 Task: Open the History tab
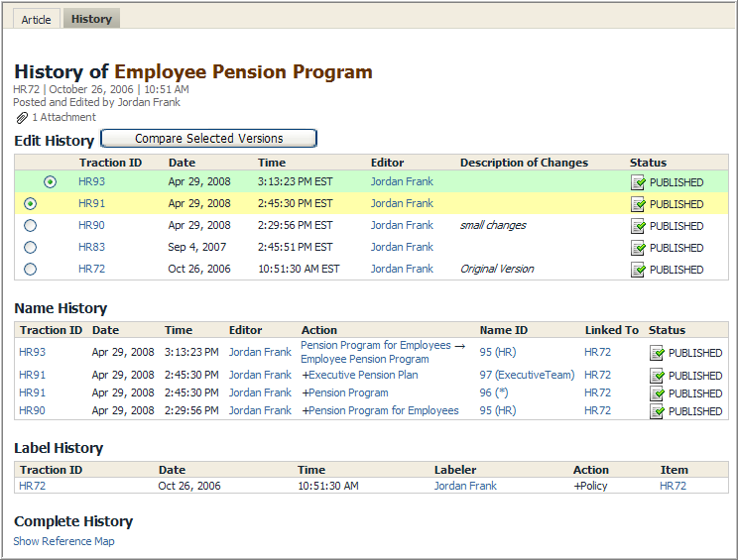91,19
